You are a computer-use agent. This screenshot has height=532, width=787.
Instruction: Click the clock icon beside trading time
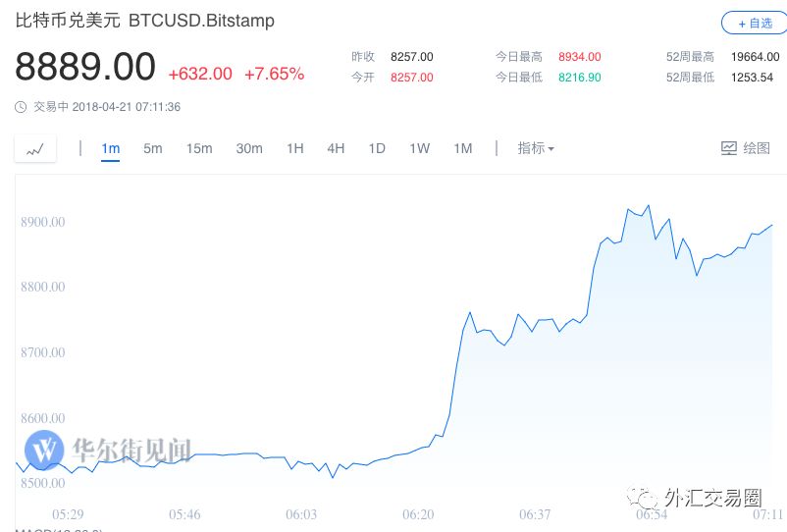[21, 107]
